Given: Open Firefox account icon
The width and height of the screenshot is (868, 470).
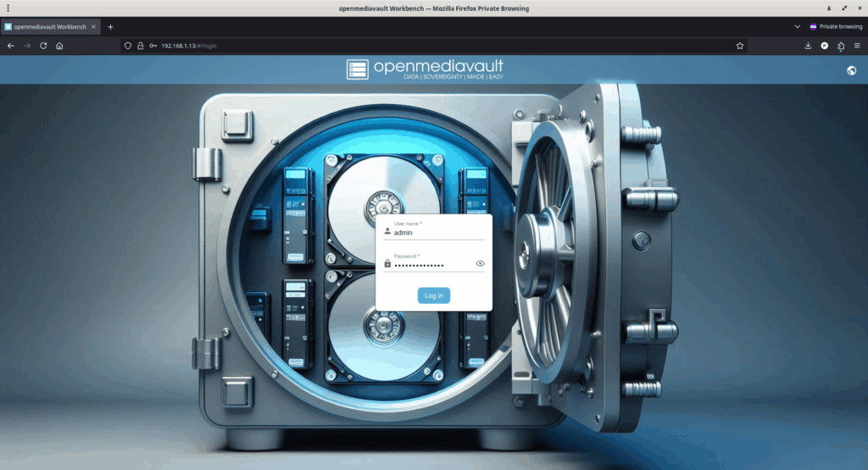Looking at the screenshot, I should tap(825, 46).
